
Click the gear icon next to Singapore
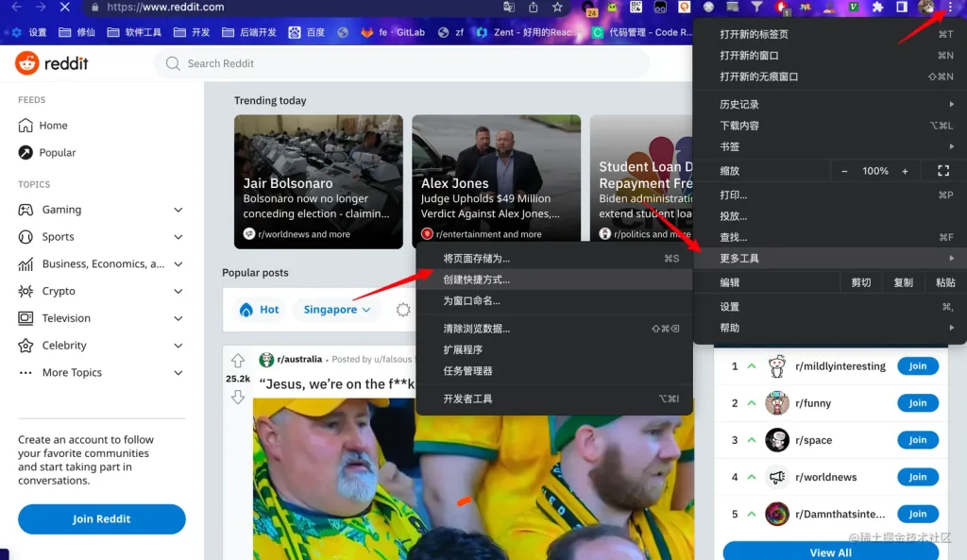tap(402, 310)
